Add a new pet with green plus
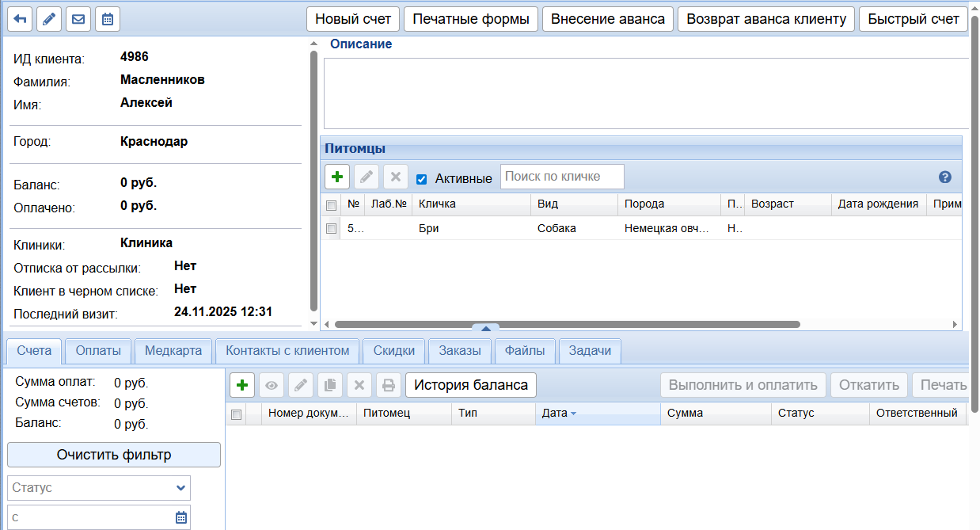Image resolution: width=980 pixels, height=530 pixels. [x=337, y=177]
